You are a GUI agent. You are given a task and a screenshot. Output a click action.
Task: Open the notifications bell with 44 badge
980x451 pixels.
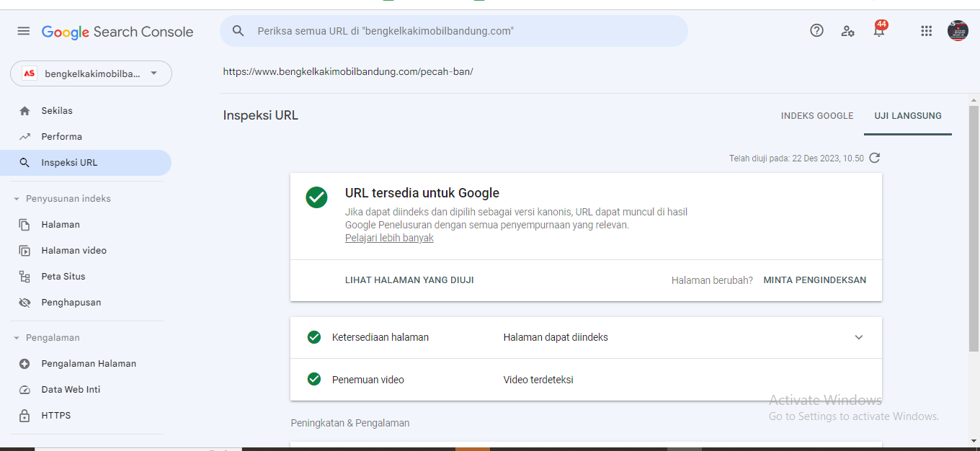(x=879, y=30)
